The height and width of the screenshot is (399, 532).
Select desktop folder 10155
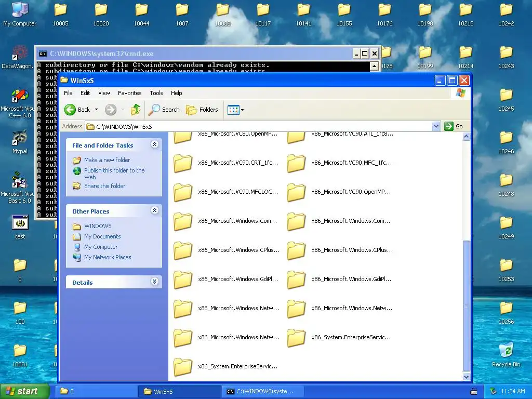pos(344,15)
